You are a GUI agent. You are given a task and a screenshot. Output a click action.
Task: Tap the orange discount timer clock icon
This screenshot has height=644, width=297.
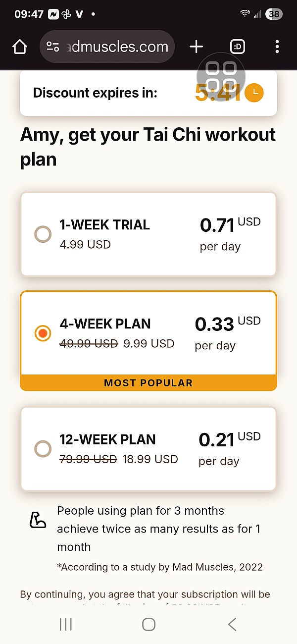pyautogui.click(x=254, y=93)
